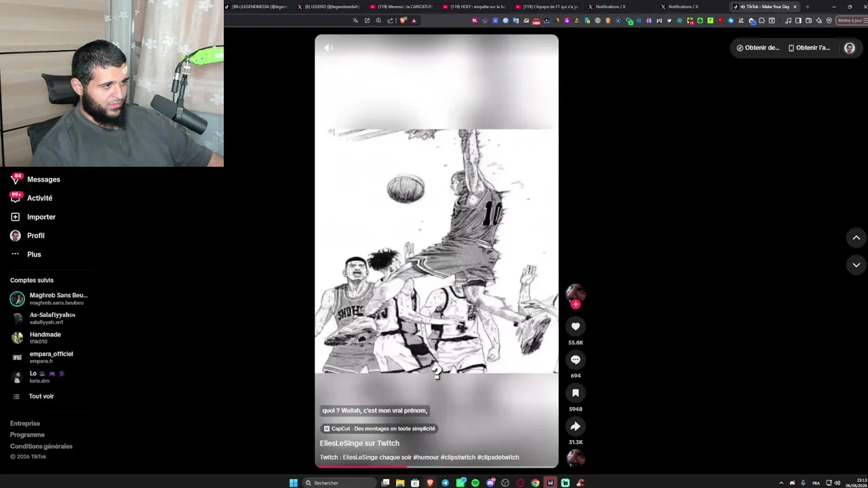
Task: Open the Maghreb Sans Beu... followed account
Action: point(49,299)
